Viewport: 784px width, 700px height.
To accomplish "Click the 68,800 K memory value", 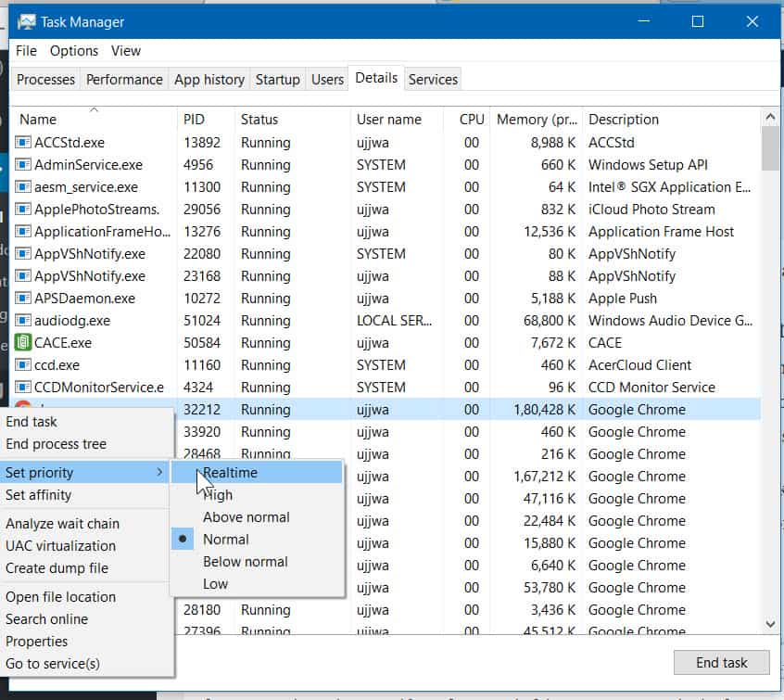I will click(550, 321).
